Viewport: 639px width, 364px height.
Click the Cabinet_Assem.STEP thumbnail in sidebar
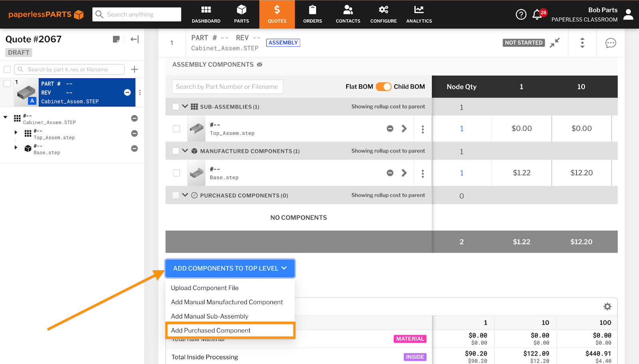point(26,92)
